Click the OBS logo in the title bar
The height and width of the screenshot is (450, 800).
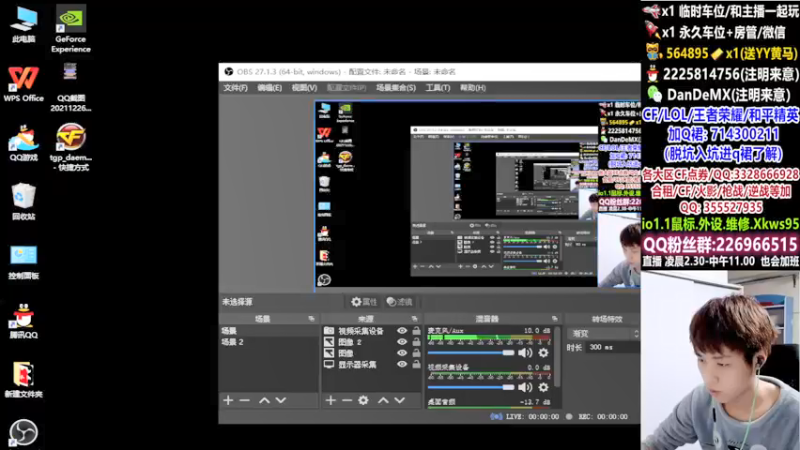click(229, 71)
